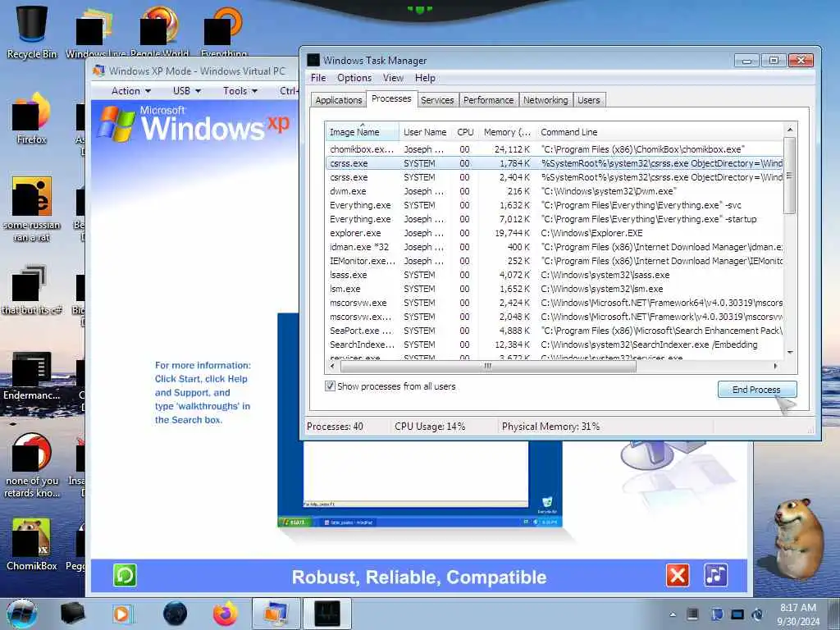Select the IEMonitor.exe... process row

555,260
